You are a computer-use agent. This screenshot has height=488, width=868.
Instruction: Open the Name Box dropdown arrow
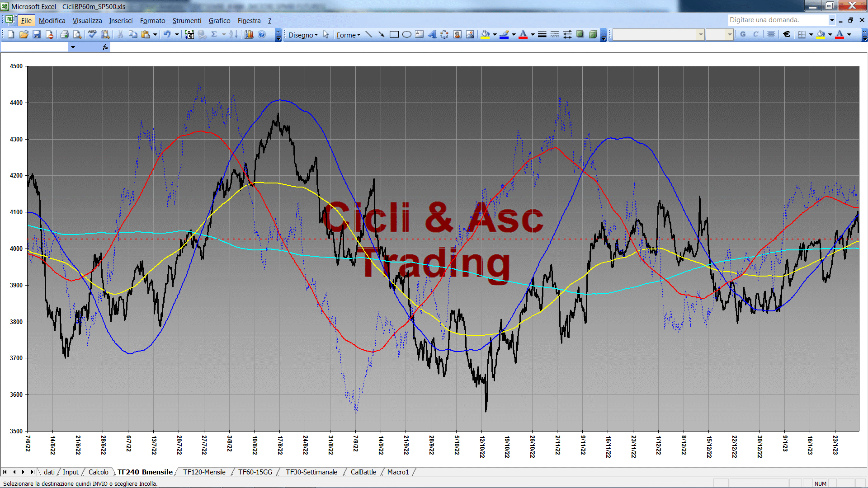(73, 47)
